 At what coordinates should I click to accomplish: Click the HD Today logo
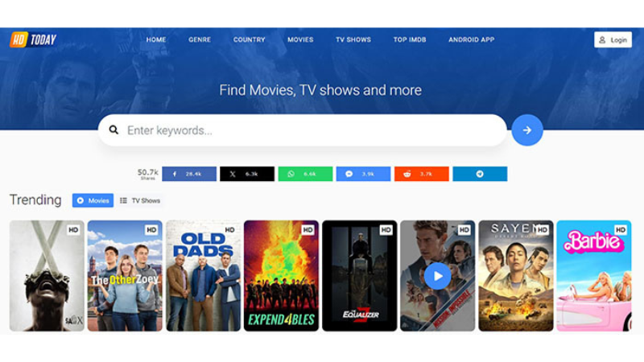pyautogui.click(x=33, y=39)
